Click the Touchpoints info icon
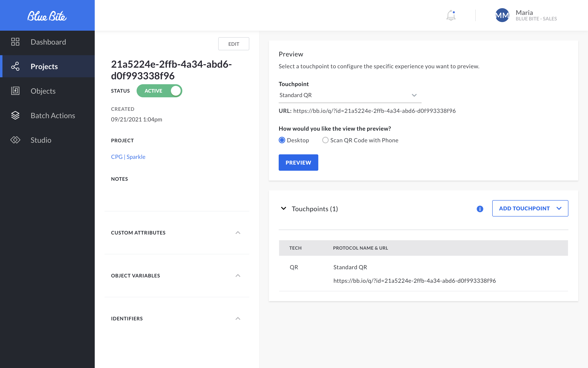Image resolution: width=588 pixels, height=368 pixels. coord(480,209)
